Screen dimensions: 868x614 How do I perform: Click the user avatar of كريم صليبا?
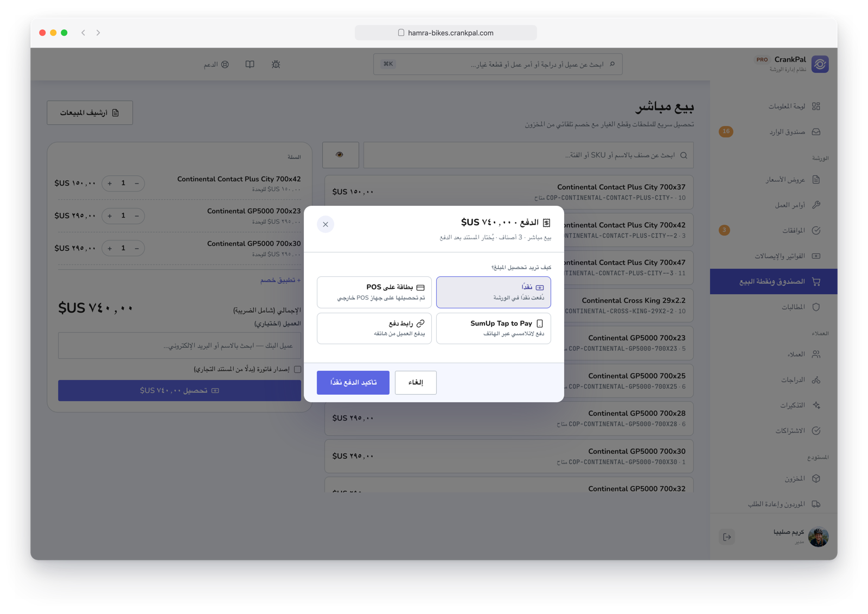pos(818,537)
